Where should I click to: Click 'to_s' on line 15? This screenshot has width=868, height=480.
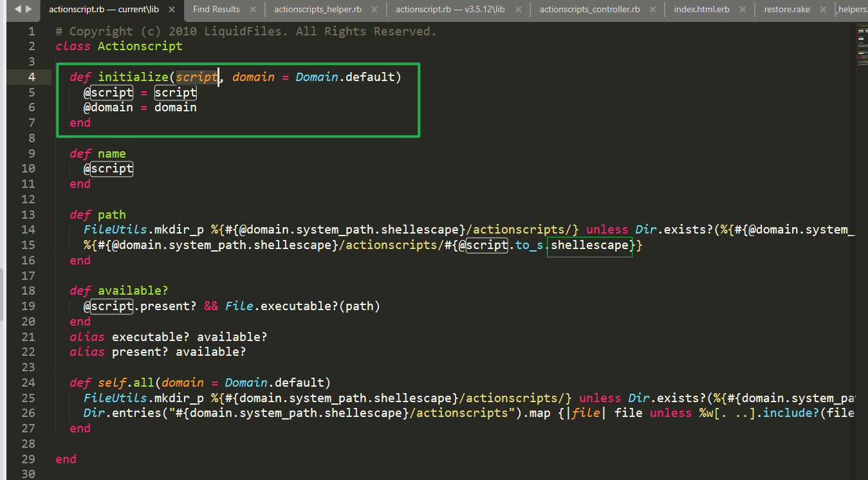[530, 245]
